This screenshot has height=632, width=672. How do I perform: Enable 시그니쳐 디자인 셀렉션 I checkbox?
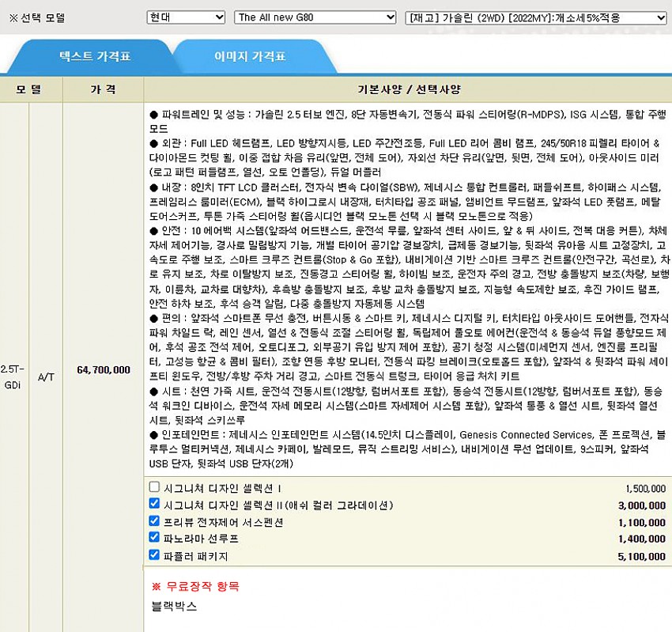[154, 487]
